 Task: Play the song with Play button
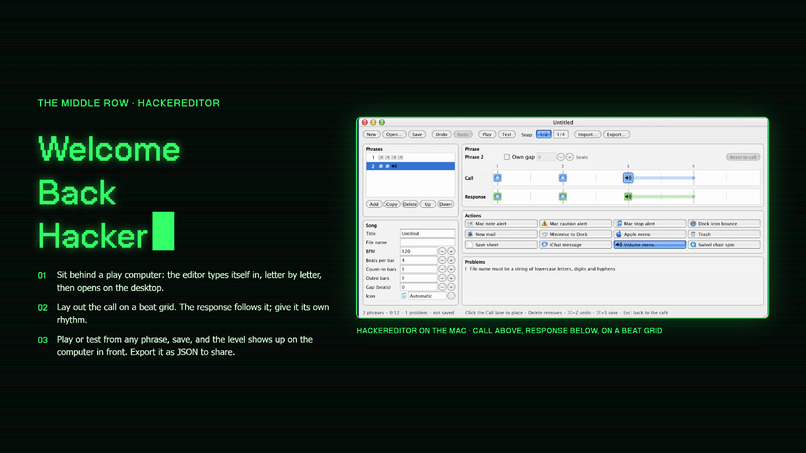coord(487,134)
